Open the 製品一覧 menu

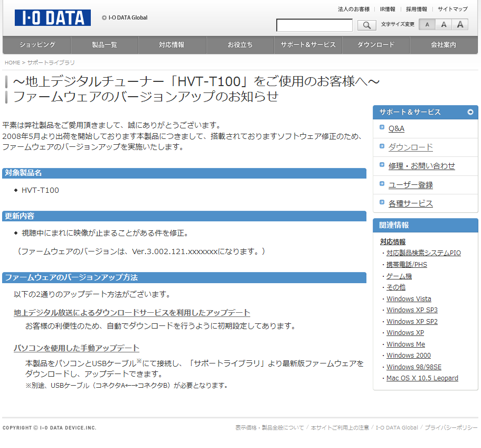105,45
